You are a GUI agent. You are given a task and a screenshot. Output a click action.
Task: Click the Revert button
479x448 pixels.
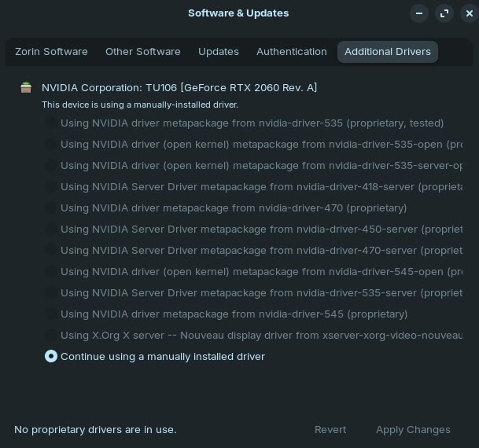click(x=330, y=429)
